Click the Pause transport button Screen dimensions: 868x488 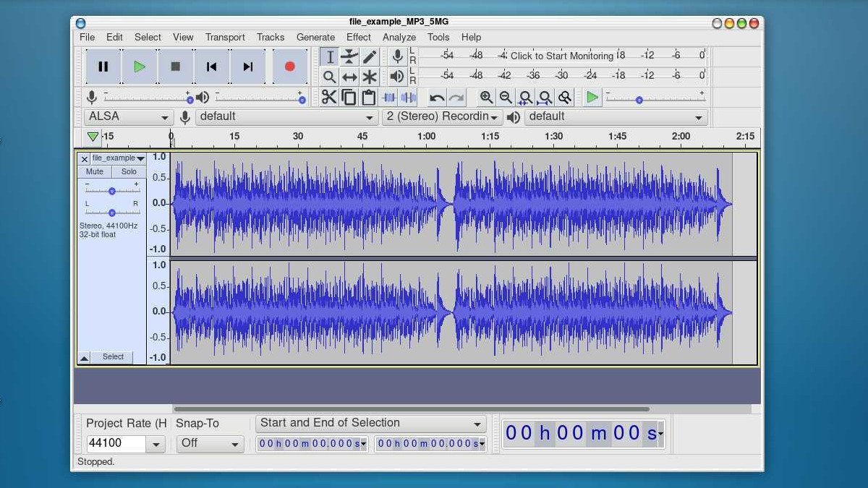(x=103, y=67)
